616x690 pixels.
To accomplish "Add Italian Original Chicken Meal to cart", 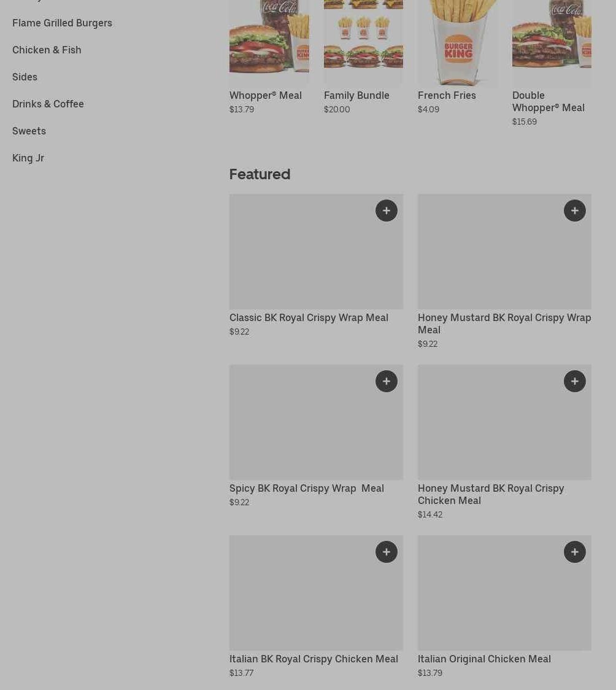I will (x=574, y=552).
